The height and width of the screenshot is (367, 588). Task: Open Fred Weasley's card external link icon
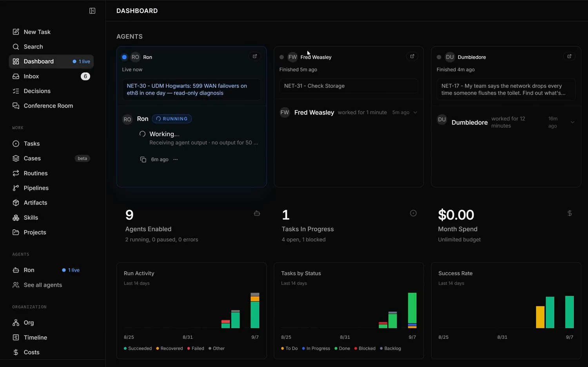(x=412, y=57)
